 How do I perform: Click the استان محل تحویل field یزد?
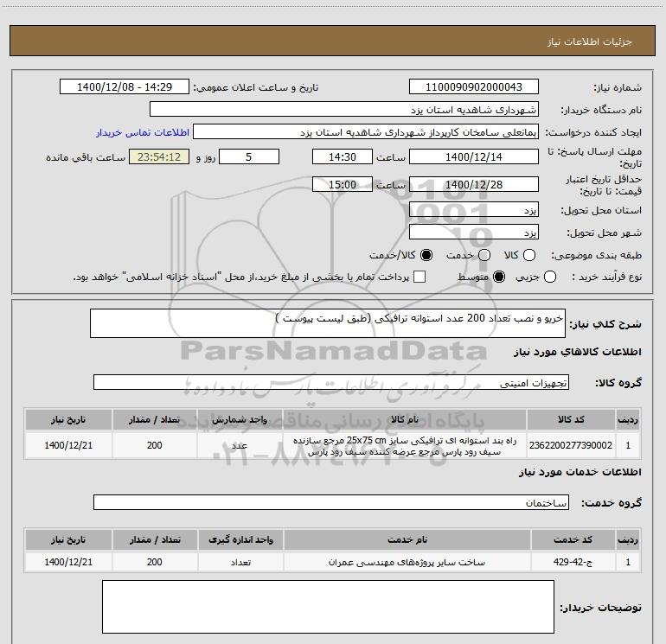(474, 210)
